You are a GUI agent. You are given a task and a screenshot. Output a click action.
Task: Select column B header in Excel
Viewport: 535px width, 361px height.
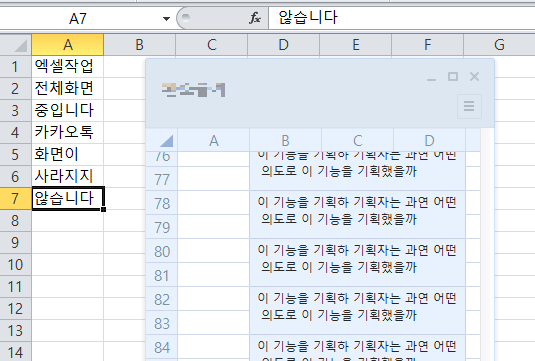point(140,45)
